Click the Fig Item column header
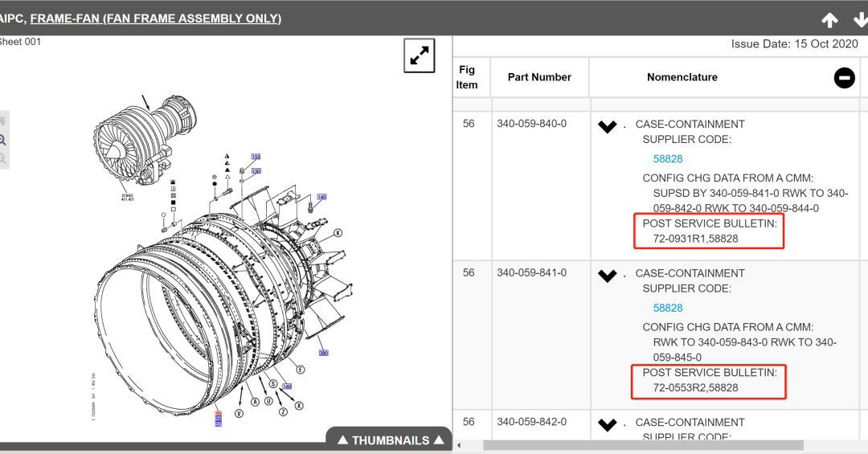868x454 pixels. click(x=467, y=77)
